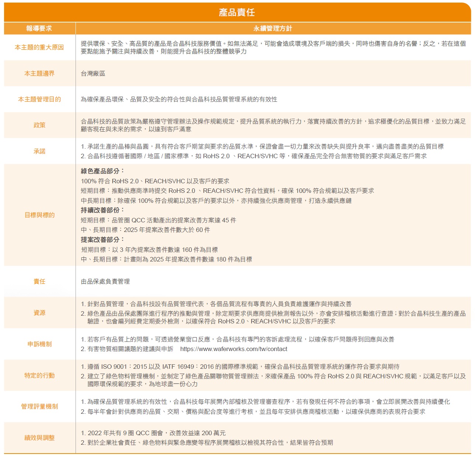Click the 報導要求 column header
Screen dimensions: 476x458
(x=39, y=28)
